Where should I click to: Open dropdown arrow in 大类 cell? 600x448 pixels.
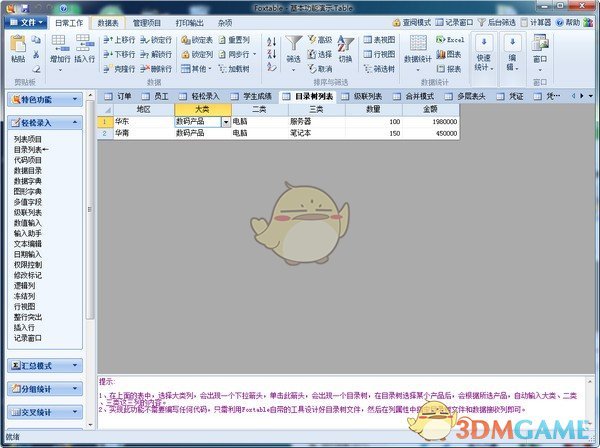pyautogui.click(x=226, y=122)
